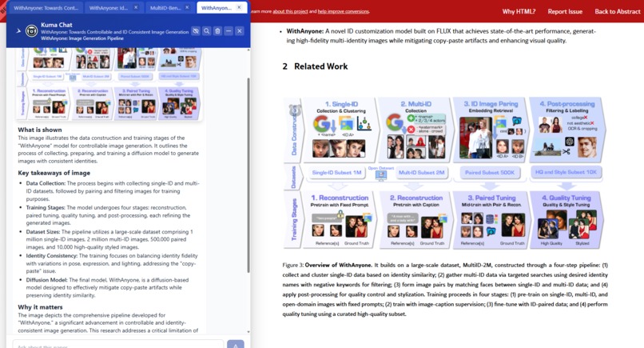This screenshot has height=348, width=644.
Task: Click the 'Why it matters' heading
Action: pyautogui.click(x=40, y=307)
